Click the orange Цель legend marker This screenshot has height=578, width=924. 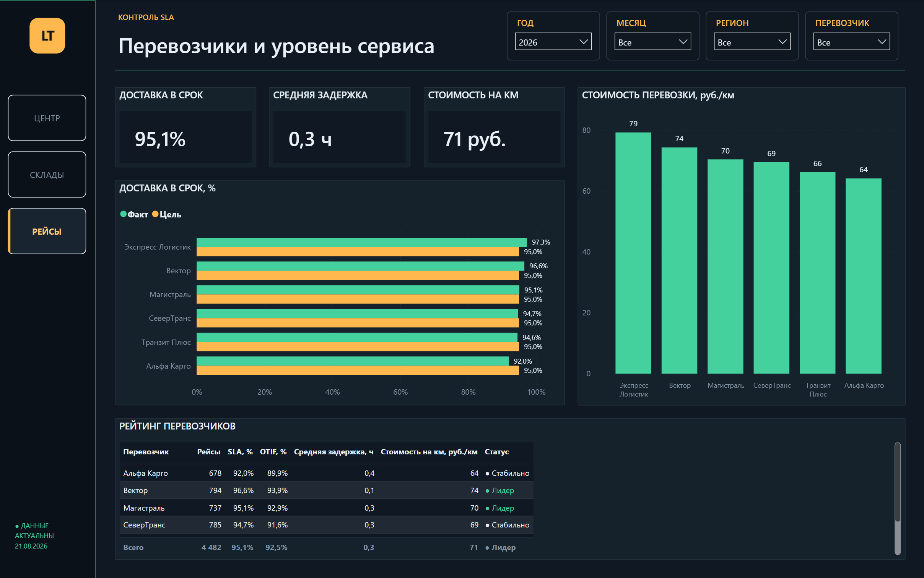coord(155,214)
